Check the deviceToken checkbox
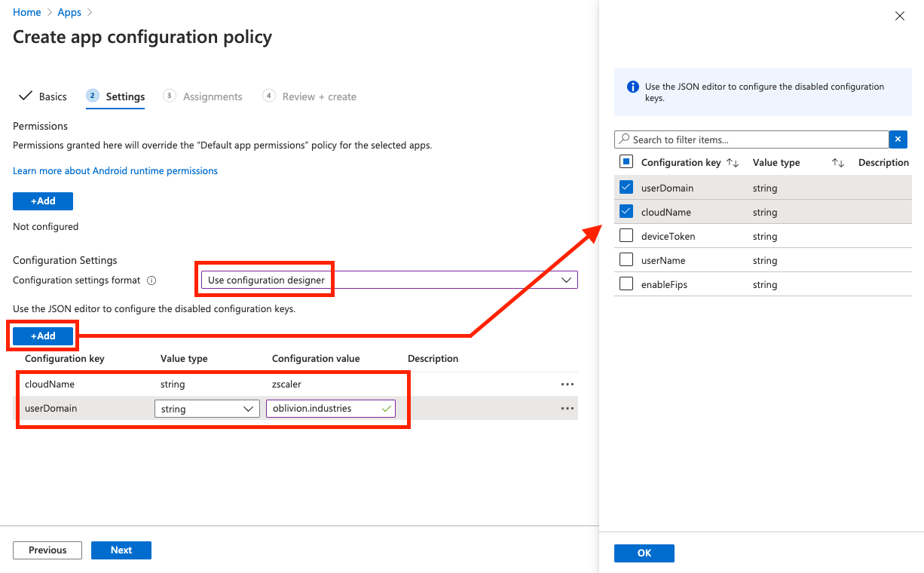924x573 pixels. [626, 236]
